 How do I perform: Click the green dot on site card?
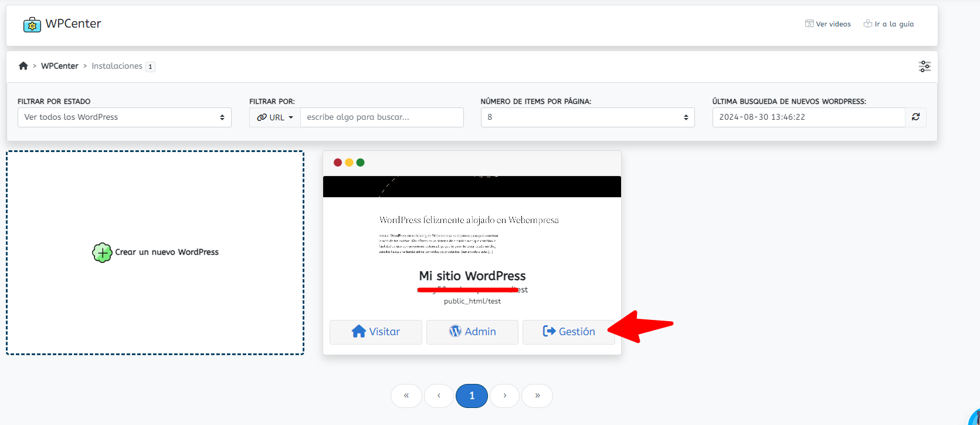coord(361,163)
